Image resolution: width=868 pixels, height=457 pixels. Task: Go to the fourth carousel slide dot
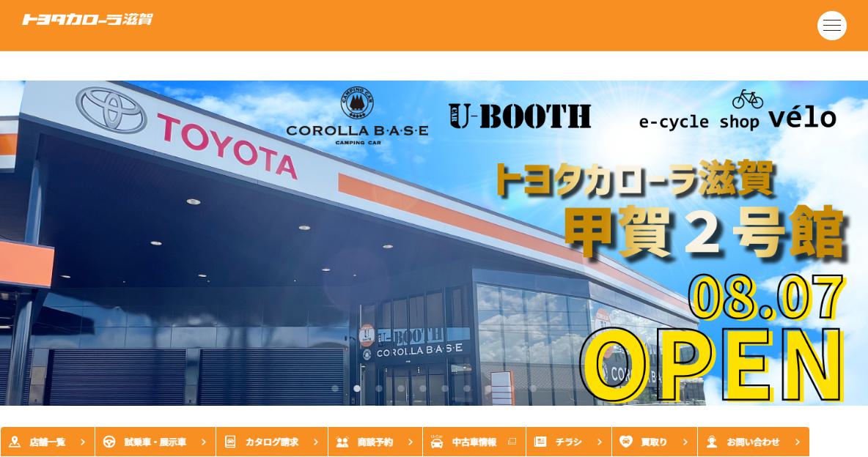coord(401,388)
